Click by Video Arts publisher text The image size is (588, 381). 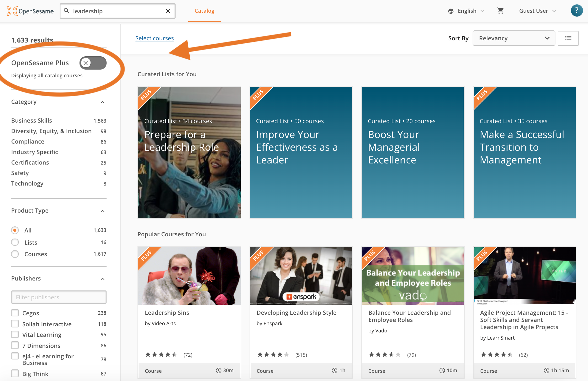click(x=160, y=324)
